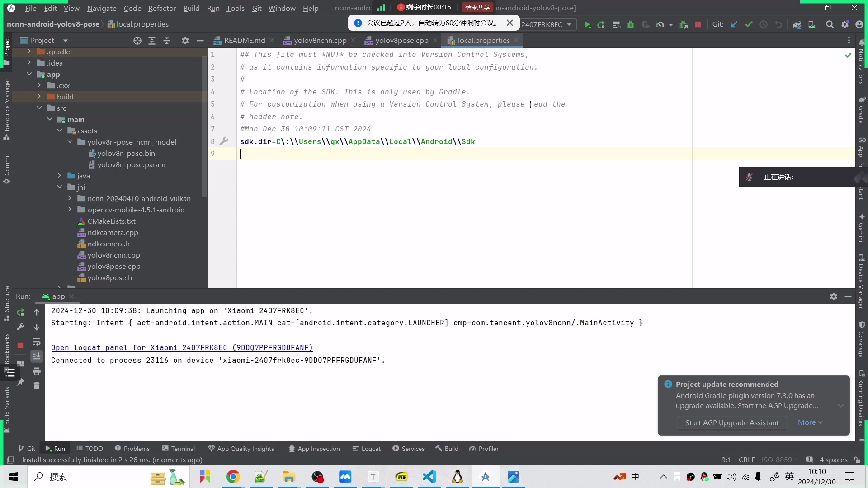Image resolution: width=868 pixels, height=488 pixels.
Task: Rerun app in the Run panel
Action: 20,312
